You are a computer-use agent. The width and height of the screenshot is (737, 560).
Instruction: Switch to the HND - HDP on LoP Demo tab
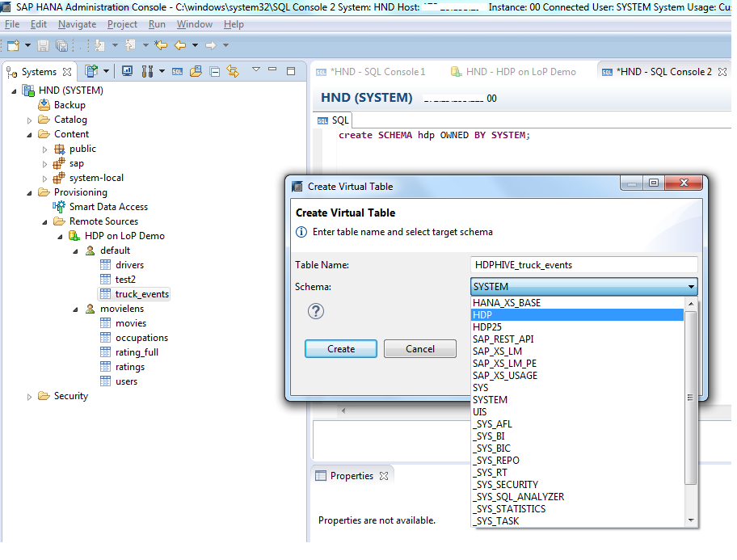click(x=525, y=71)
